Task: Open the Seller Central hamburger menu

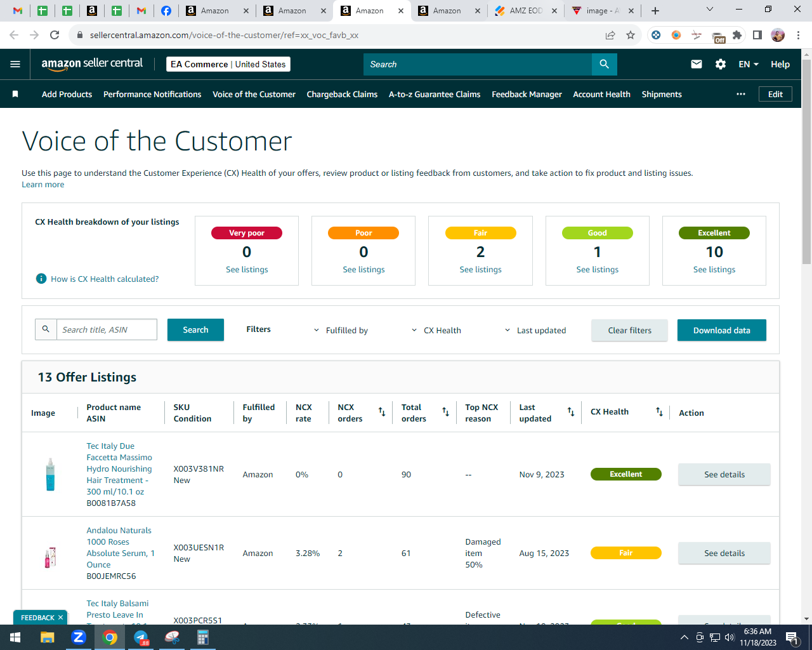Action: (x=15, y=64)
